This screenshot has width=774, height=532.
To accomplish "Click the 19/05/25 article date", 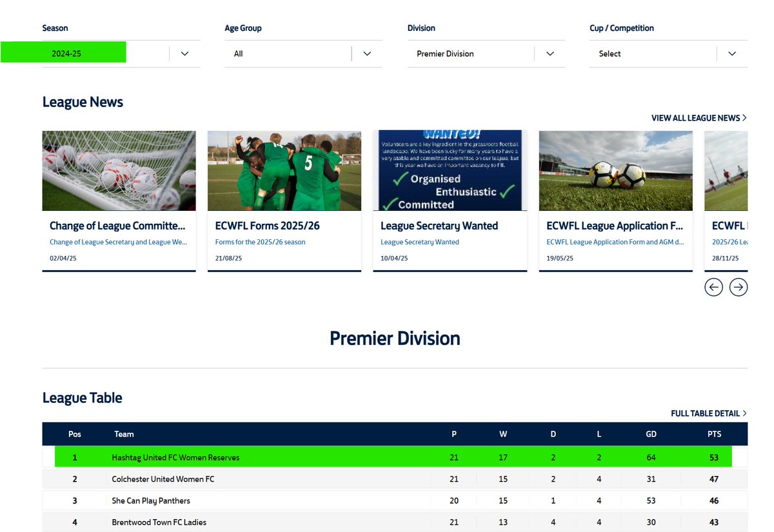I will point(560,258).
